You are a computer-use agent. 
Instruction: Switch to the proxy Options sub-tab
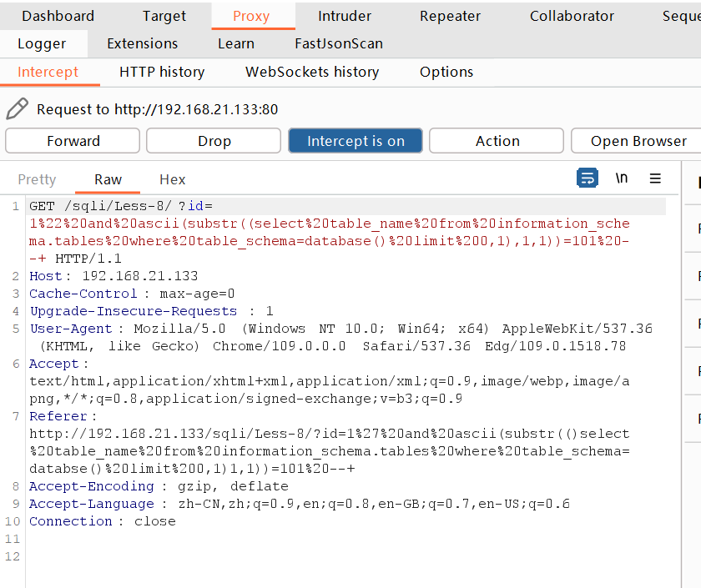pos(446,72)
